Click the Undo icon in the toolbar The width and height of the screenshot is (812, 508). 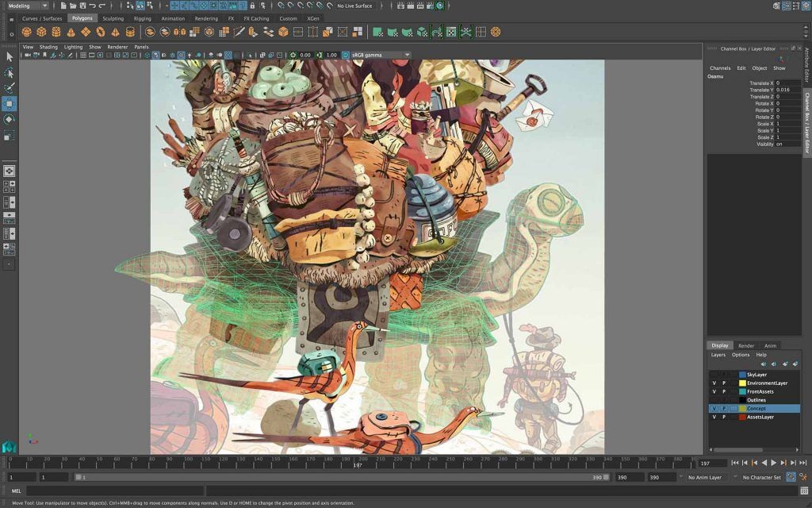(x=93, y=6)
